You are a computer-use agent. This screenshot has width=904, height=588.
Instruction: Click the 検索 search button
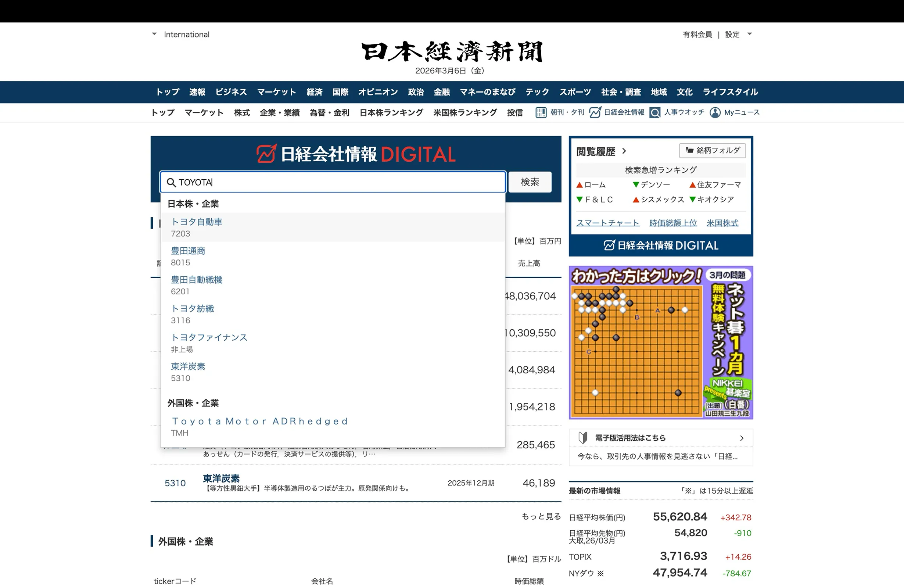(530, 182)
